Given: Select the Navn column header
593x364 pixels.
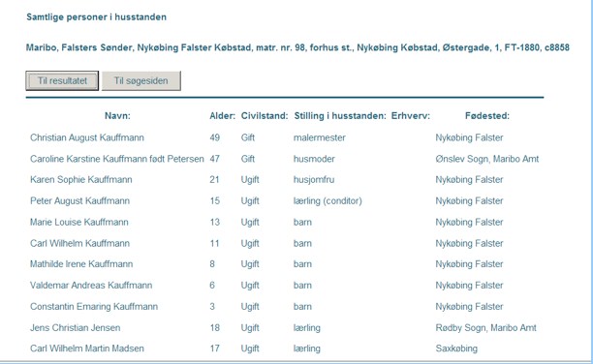Looking at the screenshot, I should point(117,115).
